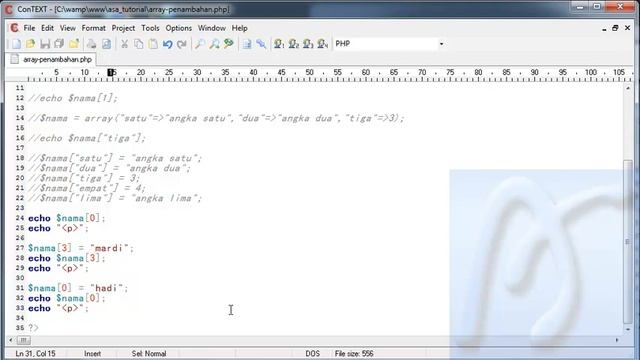Click the New file icon
Image resolution: width=640 pixels, height=360 pixels.
point(16,44)
